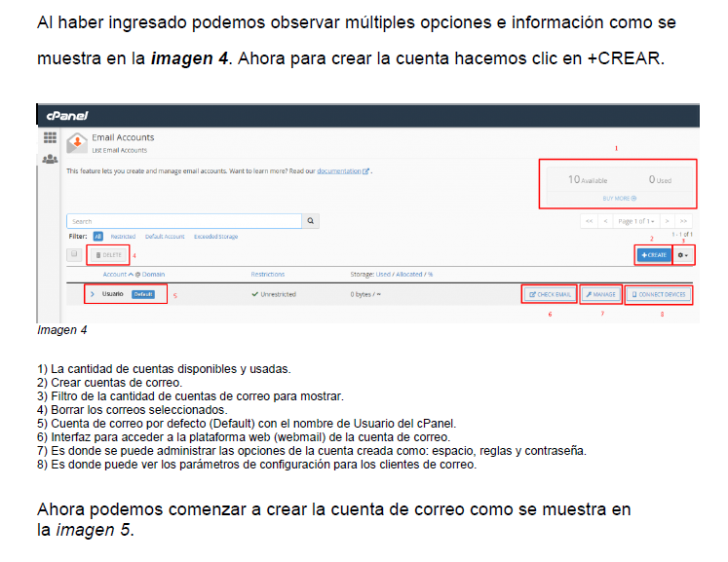The image size is (728, 562).
Task: Go to the previous page arrow
Action: point(604,221)
